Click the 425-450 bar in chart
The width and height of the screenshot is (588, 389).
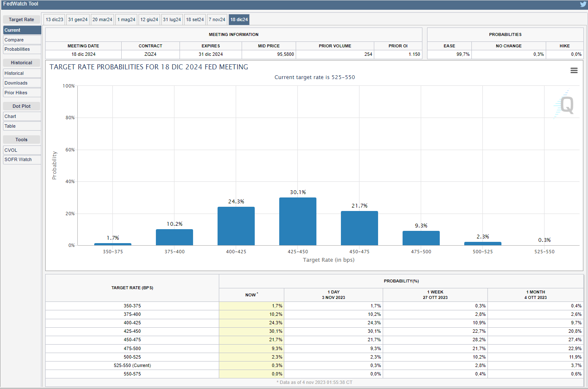click(x=298, y=221)
